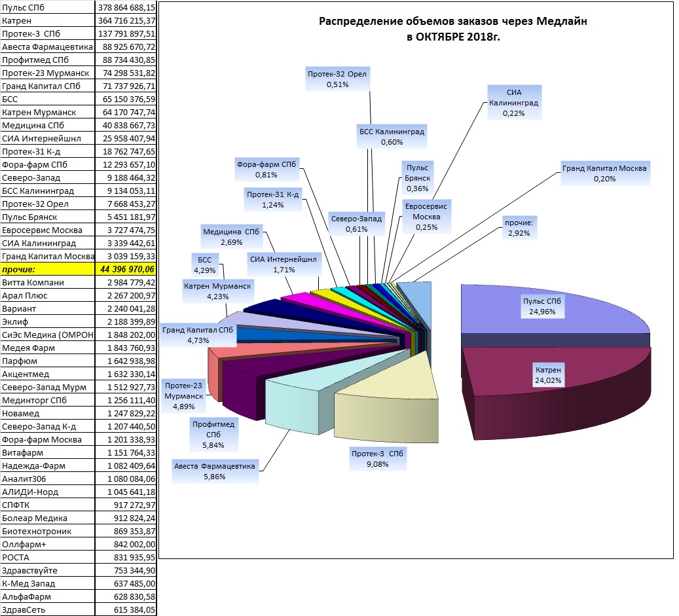Select the chart title text
Screen dimensions: 679x616
click(x=453, y=29)
